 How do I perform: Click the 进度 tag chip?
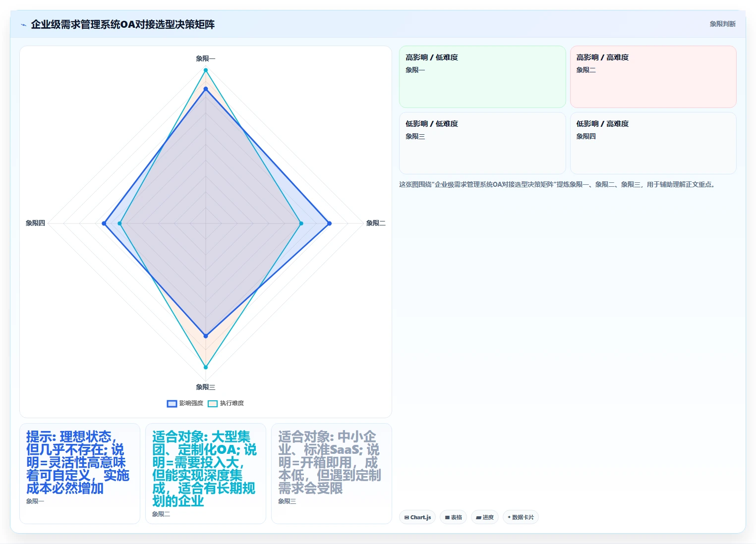point(485,517)
